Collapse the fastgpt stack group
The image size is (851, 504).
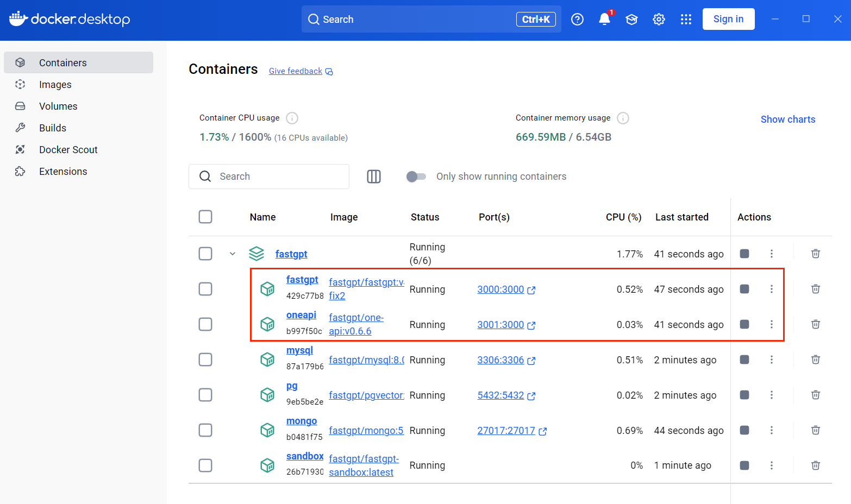tap(233, 254)
